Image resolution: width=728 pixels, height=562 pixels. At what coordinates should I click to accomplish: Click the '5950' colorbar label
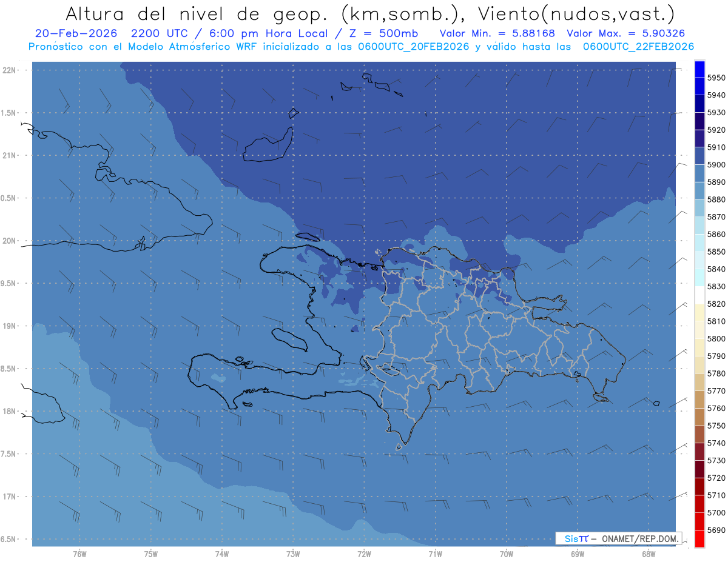[716, 78]
